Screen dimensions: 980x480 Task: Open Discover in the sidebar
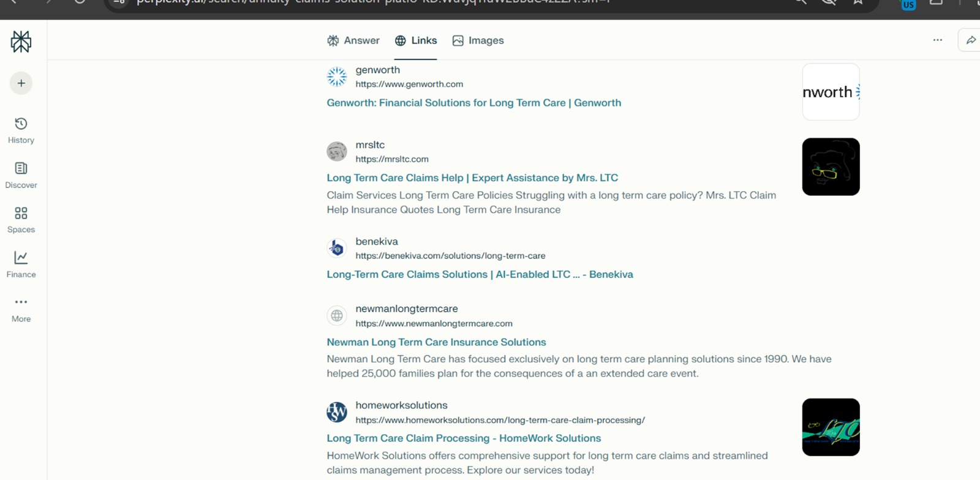point(21,175)
